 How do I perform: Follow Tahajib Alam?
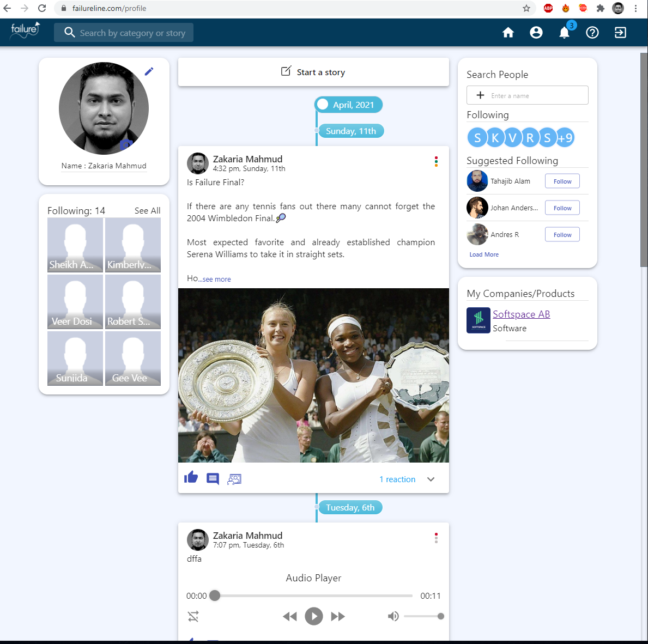click(562, 181)
